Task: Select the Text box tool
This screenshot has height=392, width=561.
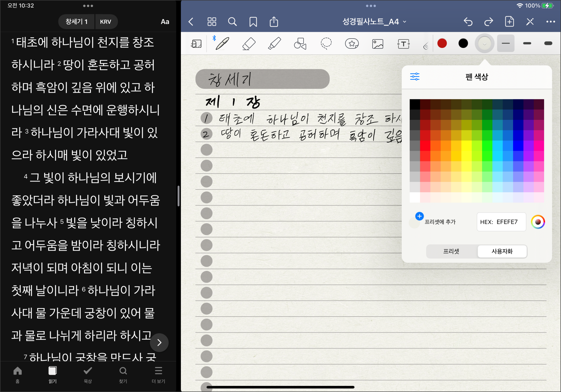Action: point(403,44)
